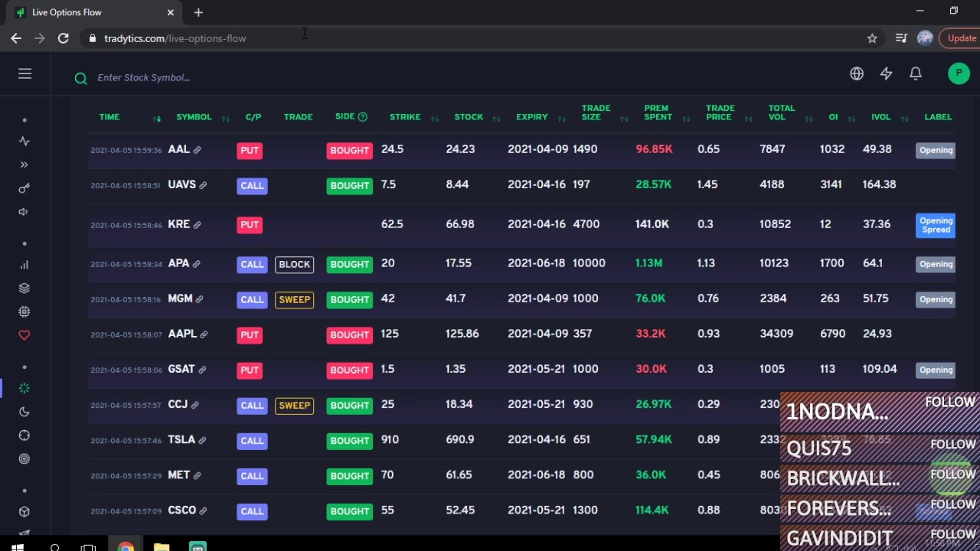Sort by the EXPIRY column arrows

561,119
